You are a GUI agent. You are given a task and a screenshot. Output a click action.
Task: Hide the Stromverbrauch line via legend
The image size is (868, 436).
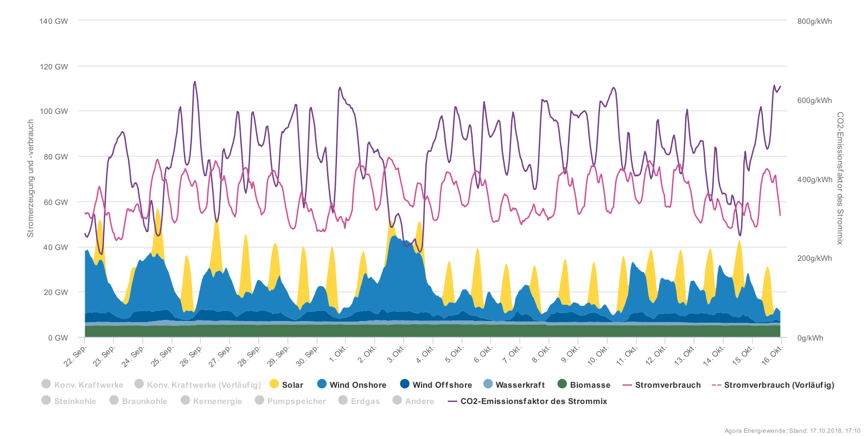coord(667,385)
